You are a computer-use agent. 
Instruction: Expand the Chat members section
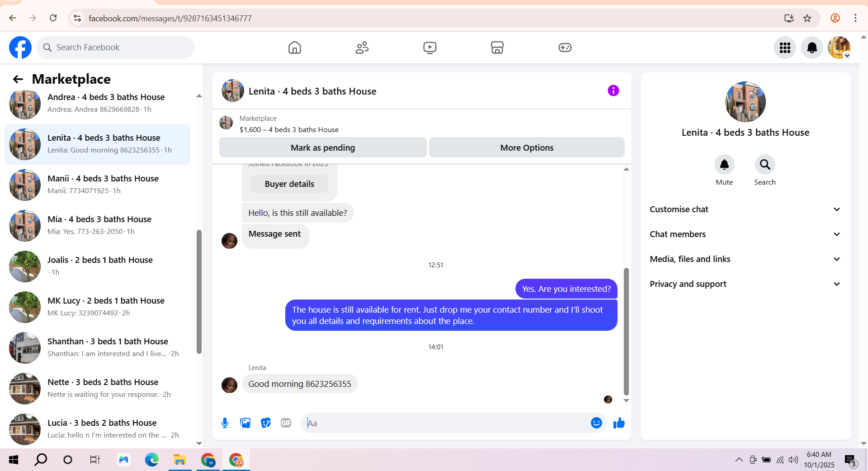[745, 234]
